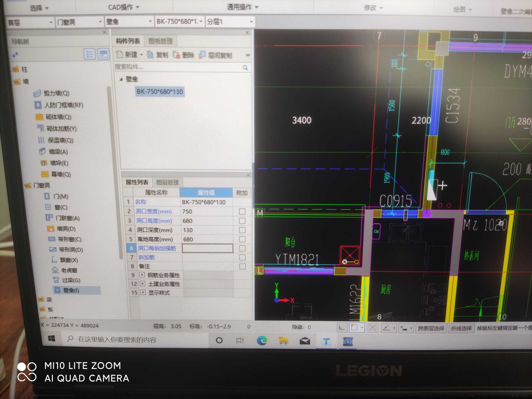Switch to 构件列表 tab

pos(128,41)
